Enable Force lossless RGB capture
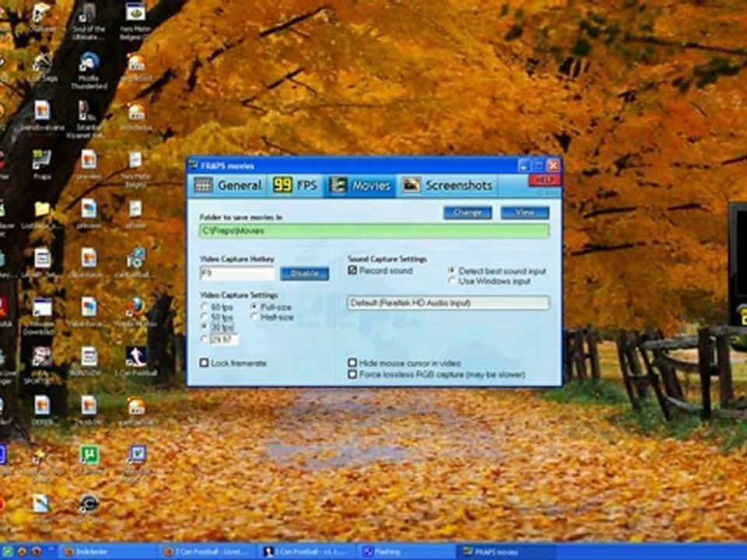Screen dimensions: 747x560 [x=352, y=374]
